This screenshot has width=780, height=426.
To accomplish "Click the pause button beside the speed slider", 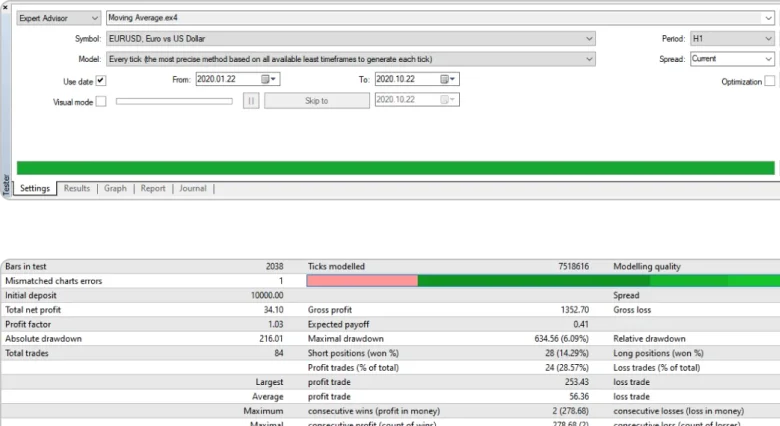I will 251,100.
